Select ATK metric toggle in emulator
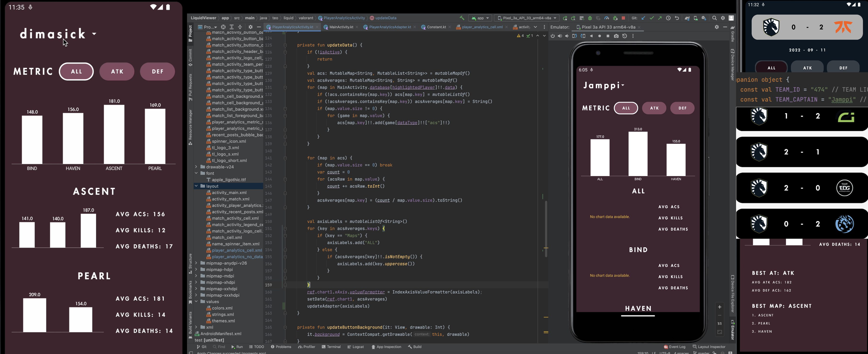The image size is (868, 354). pos(654,108)
